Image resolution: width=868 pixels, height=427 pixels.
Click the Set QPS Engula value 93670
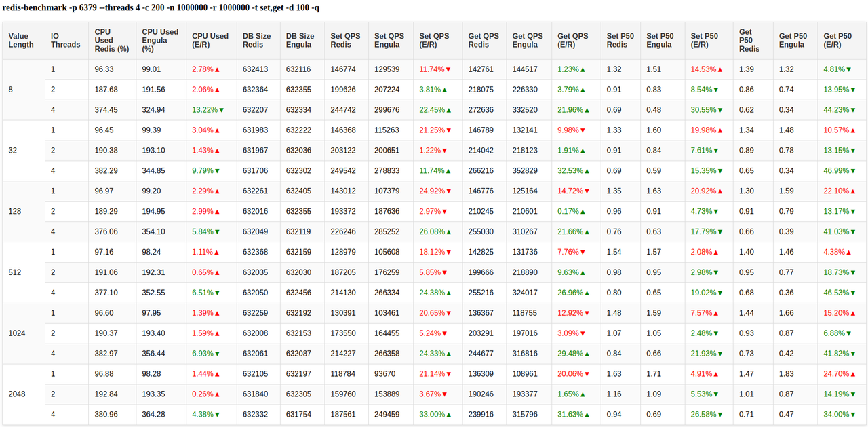pos(387,374)
